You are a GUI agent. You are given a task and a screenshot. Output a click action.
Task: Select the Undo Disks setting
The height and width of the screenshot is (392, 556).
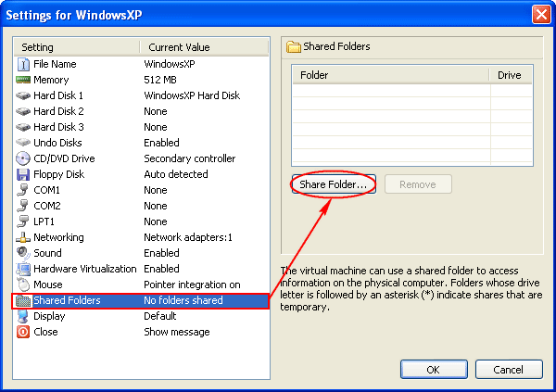click(x=141, y=143)
